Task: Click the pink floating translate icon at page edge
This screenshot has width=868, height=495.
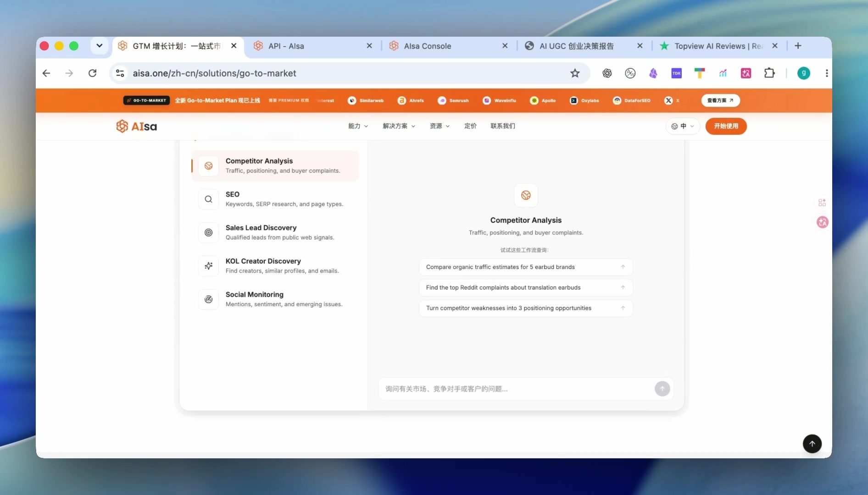Action: tap(823, 222)
